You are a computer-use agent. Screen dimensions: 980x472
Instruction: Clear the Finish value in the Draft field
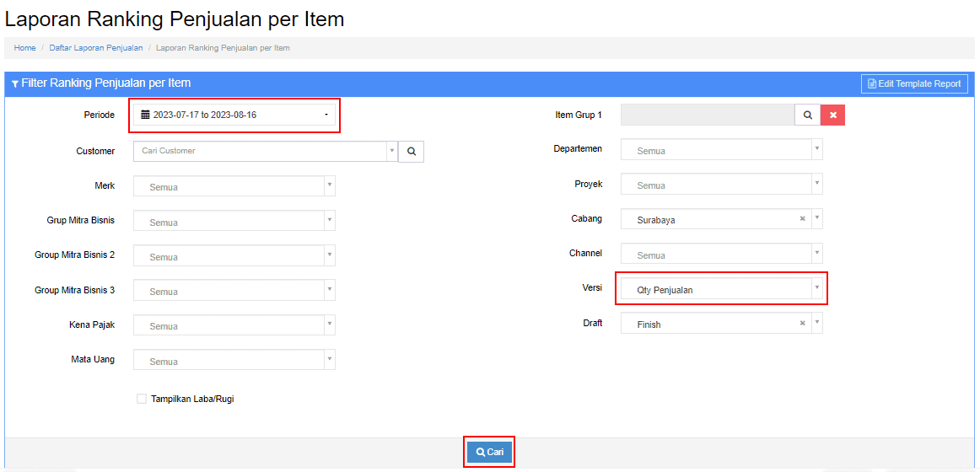(x=803, y=324)
